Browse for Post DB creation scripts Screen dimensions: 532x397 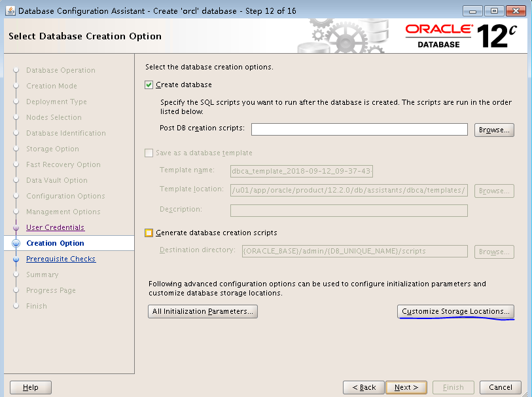(x=494, y=130)
